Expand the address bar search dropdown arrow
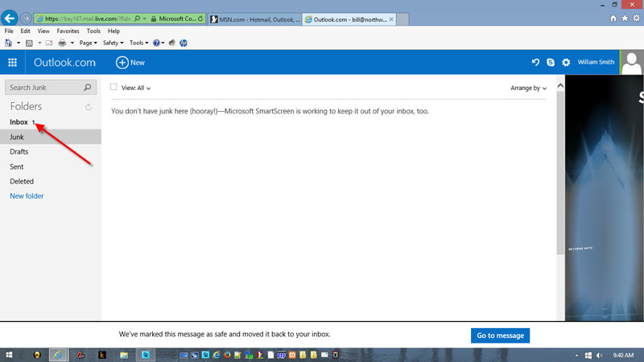644x362 pixels. click(x=145, y=19)
